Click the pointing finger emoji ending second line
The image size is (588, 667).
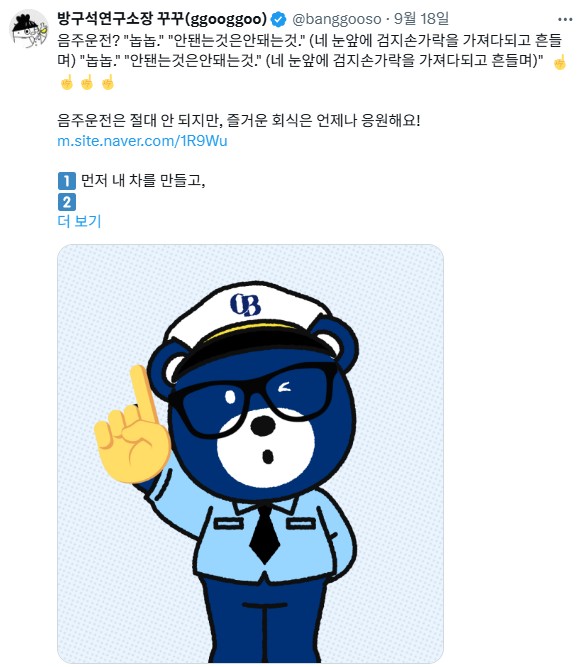560,62
